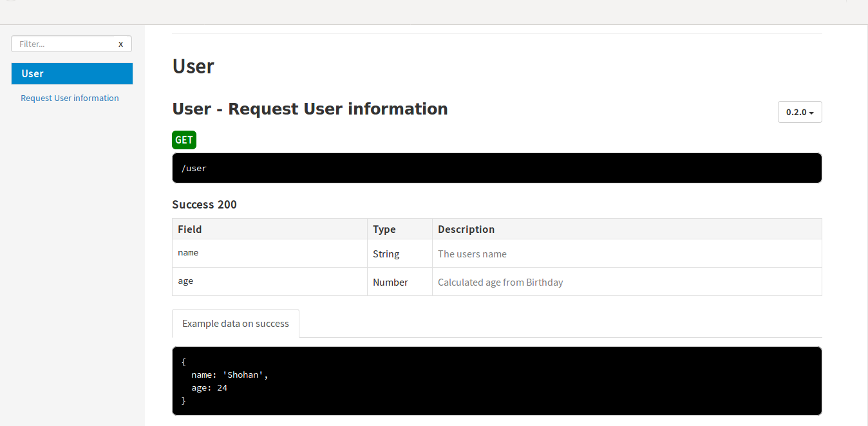
Task: Select the age field cell
Action: point(270,282)
